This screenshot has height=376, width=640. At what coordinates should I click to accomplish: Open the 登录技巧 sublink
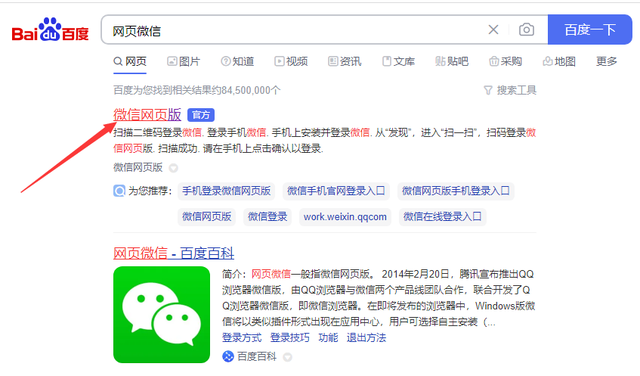coord(290,338)
